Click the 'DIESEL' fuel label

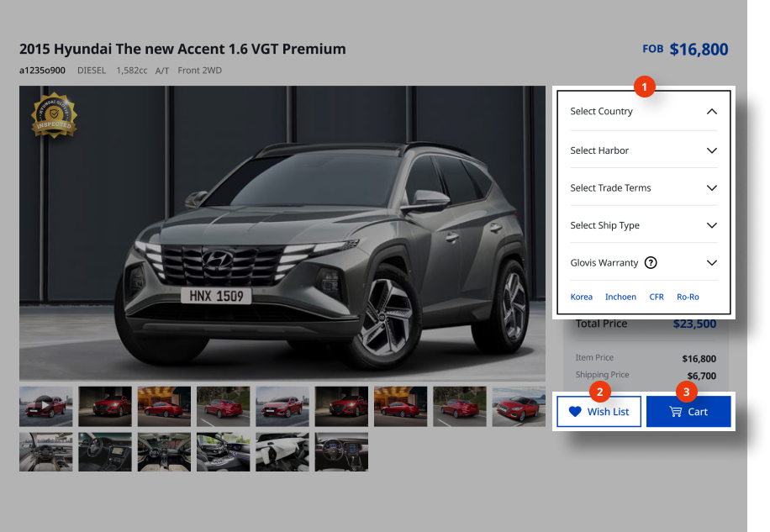(x=92, y=71)
